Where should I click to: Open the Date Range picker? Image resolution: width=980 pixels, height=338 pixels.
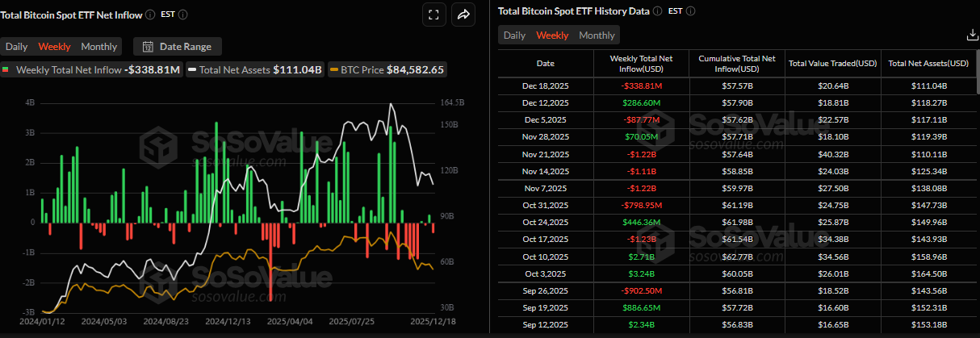point(178,47)
